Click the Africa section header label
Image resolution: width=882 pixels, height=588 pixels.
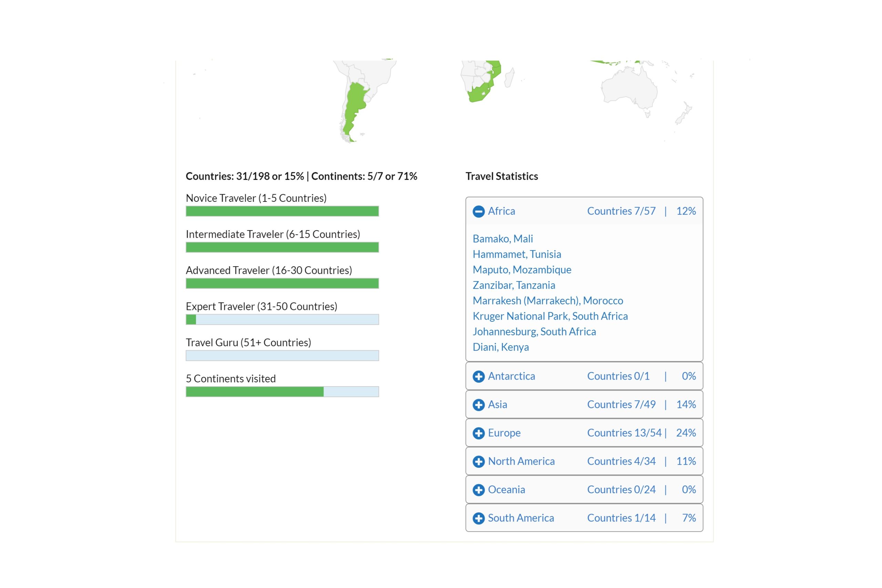(x=501, y=211)
